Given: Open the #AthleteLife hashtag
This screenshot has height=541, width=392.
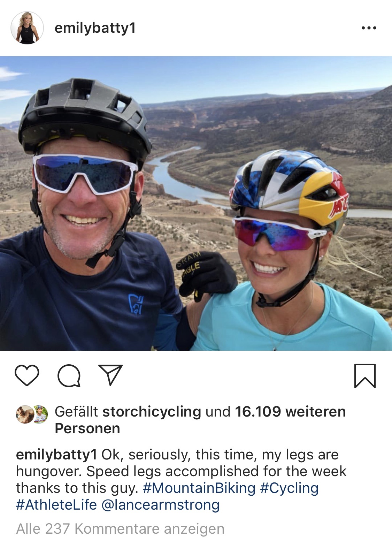Looking at the screenshot, I should point(56,505).
